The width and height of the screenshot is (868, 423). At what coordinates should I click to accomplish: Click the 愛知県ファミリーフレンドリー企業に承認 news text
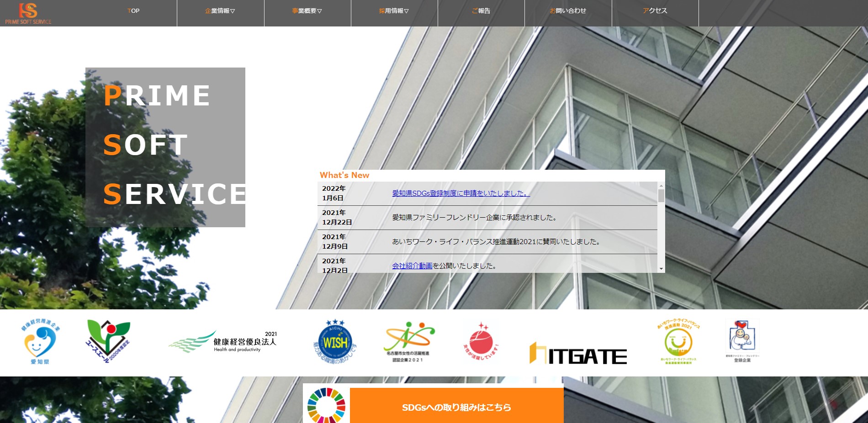tap(475, 218)
